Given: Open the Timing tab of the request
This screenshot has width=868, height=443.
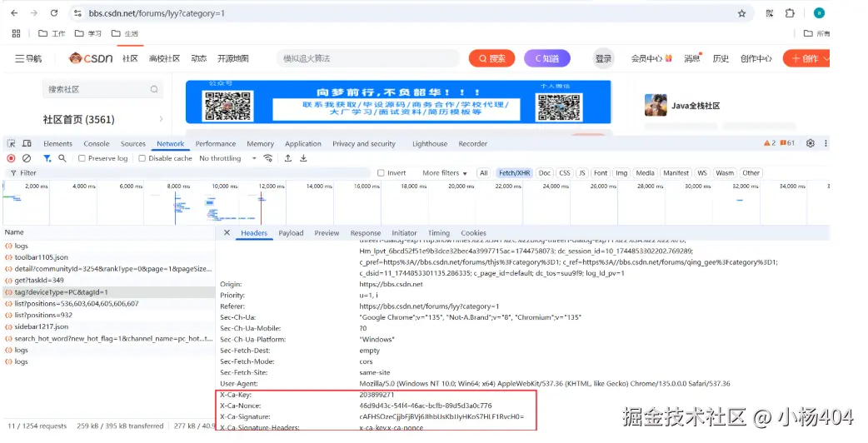Looking at the screenshot, I should [438, 233].
